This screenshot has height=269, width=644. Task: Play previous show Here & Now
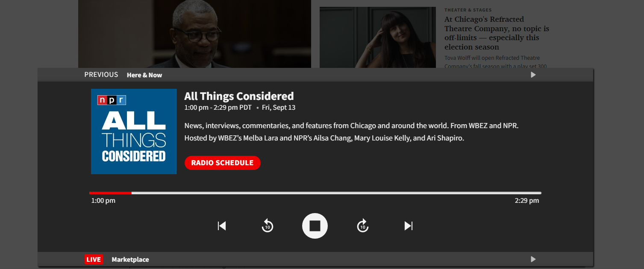click(533, 75)
